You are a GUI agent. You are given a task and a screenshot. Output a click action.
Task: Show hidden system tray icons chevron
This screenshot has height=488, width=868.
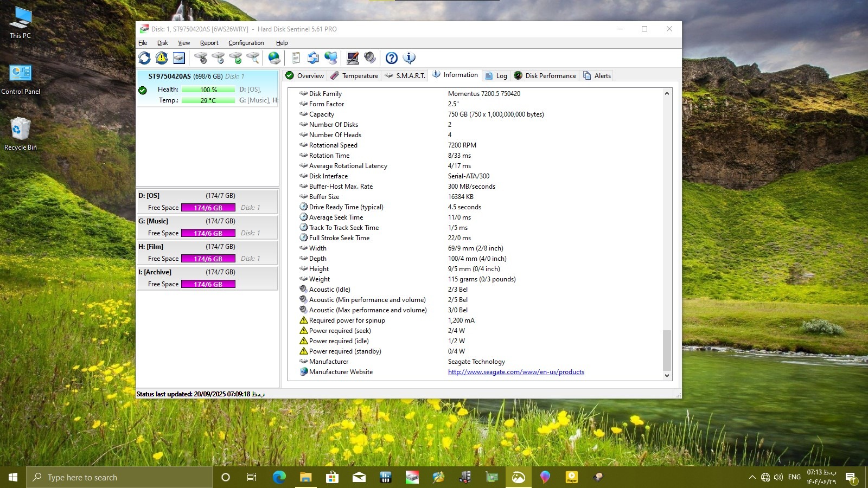click(752, 477)
